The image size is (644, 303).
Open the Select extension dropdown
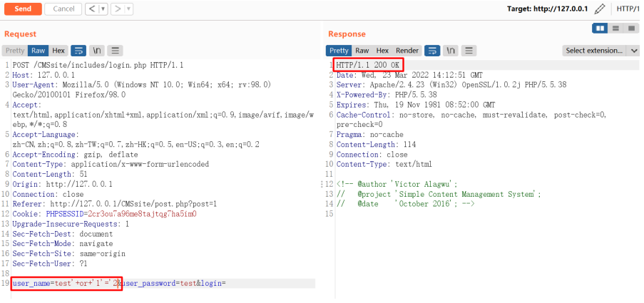[600, 51]
